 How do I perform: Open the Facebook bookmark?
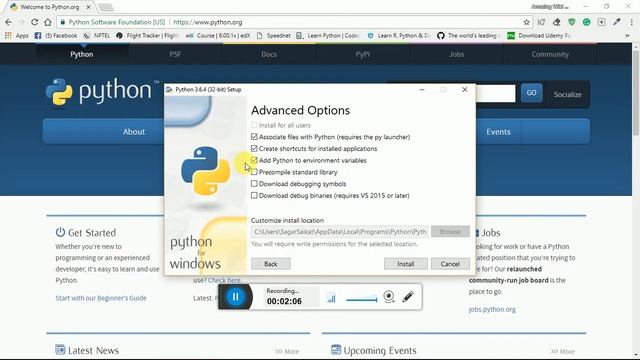click(56, 36)
